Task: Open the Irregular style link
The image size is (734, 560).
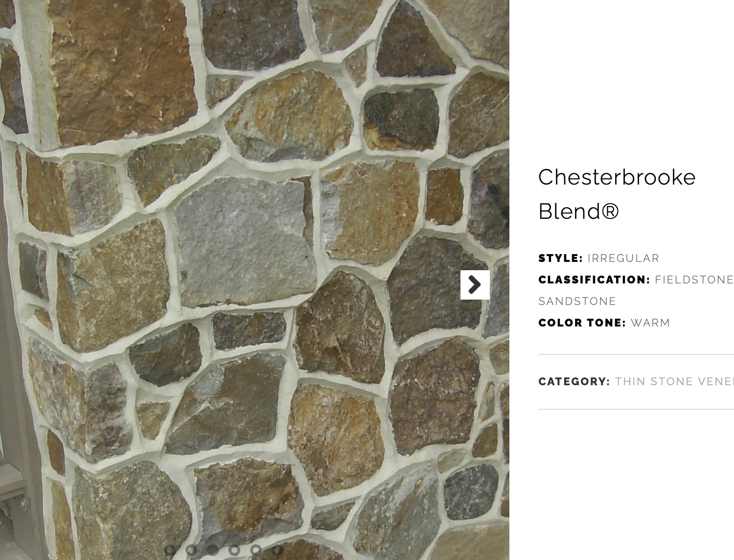Action: [623, 258]
